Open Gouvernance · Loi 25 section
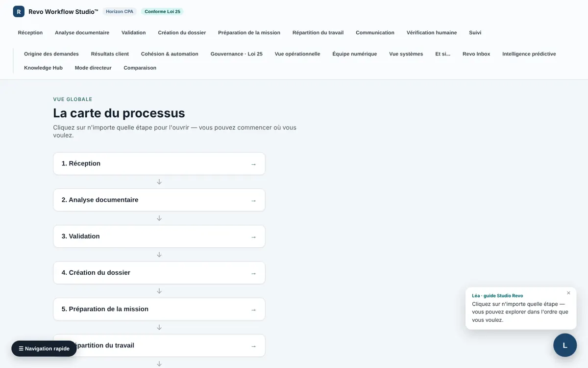588x368 pixels. (236, 54)
